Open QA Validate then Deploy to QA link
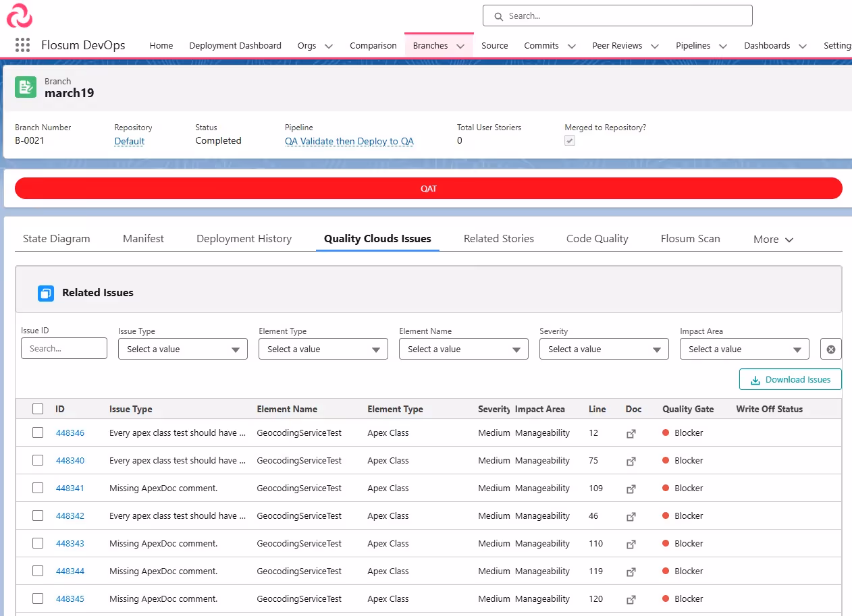 click(349, 141)
